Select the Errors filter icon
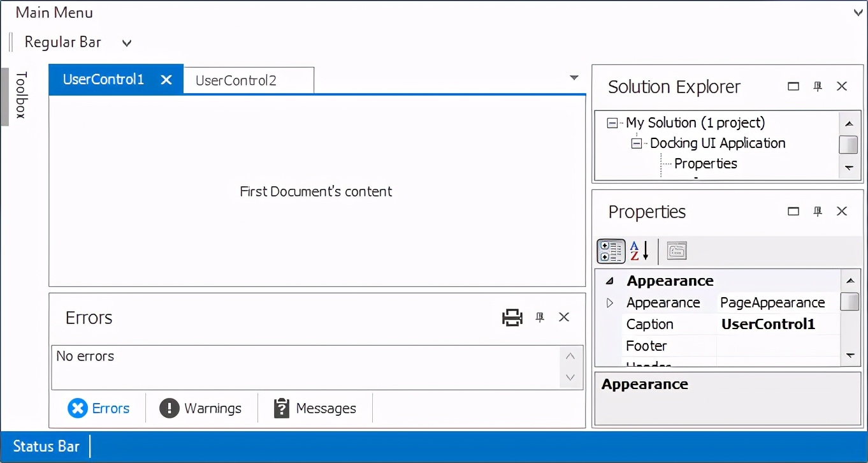This screenshot has width=868, height=463. [x=78, y=408]
